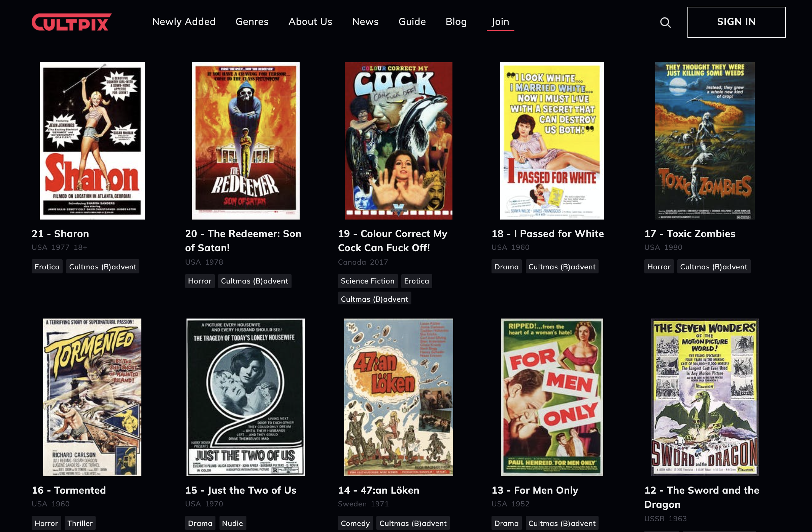Click '18 - I Passed for White' title

(547, 234)
